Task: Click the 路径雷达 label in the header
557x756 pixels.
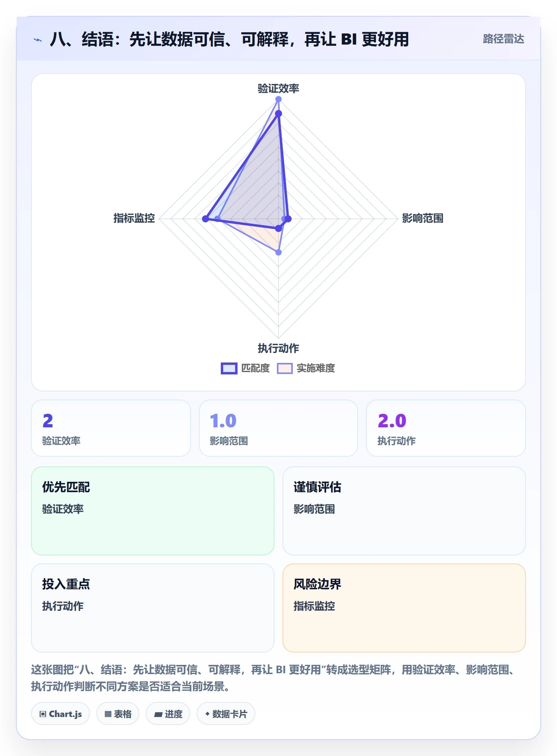Action: [x=503, y=39]
